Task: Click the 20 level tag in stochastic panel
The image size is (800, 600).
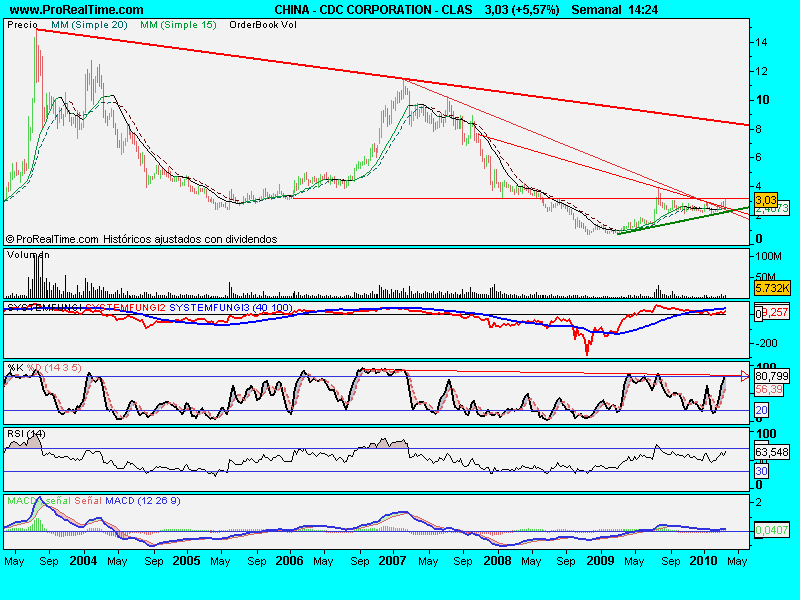Action: tap(761, 410)
